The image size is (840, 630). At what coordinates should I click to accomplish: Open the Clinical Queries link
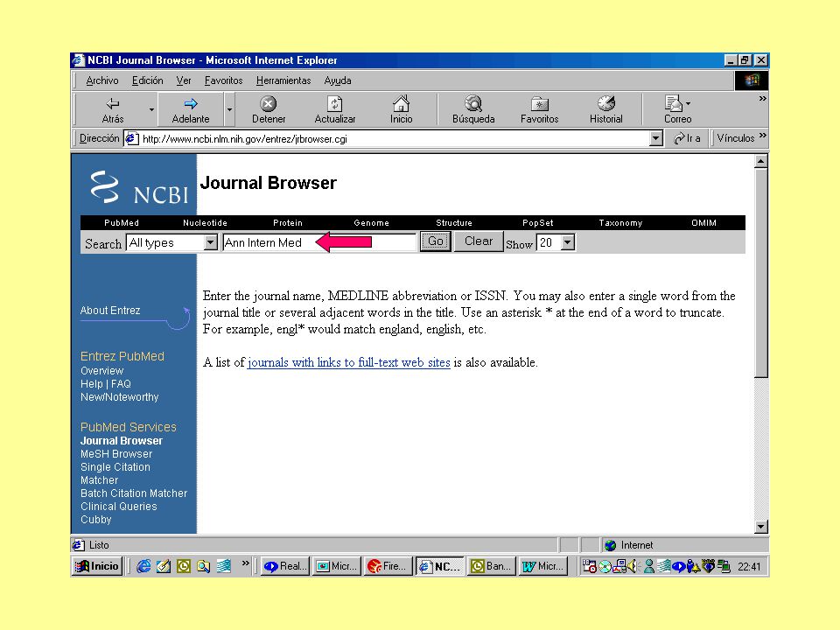(118, 507)
